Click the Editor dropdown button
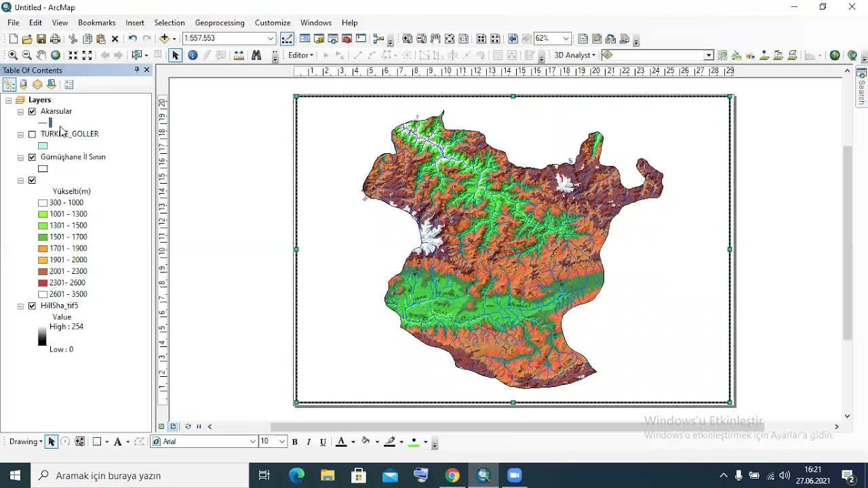This screenshot has width=868, height=488. click(x=300, y=56)
